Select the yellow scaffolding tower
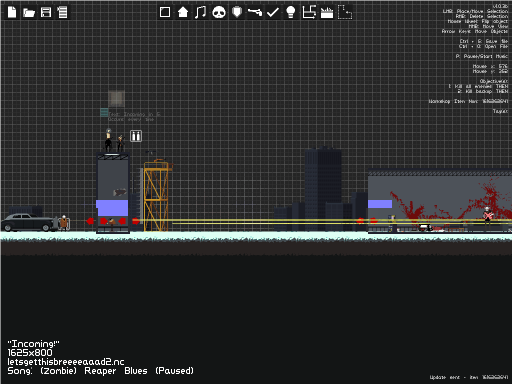512x384 pixels. pos(157,196)
